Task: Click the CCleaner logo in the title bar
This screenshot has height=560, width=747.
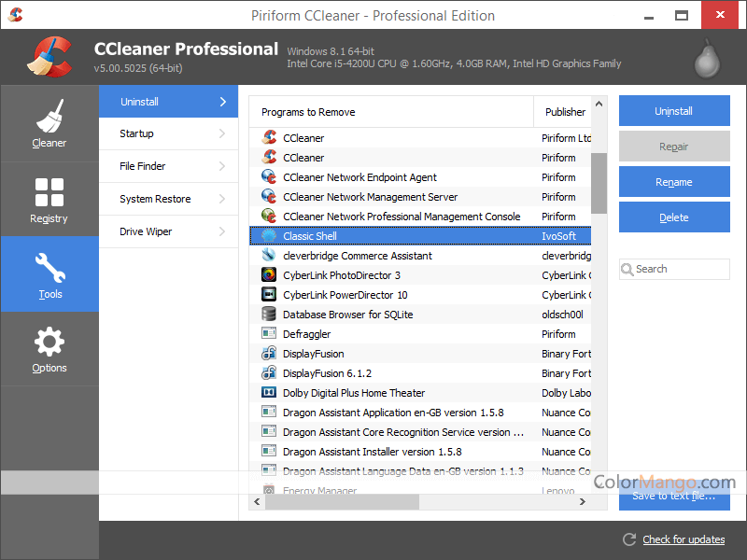Action: click(15, 15)
